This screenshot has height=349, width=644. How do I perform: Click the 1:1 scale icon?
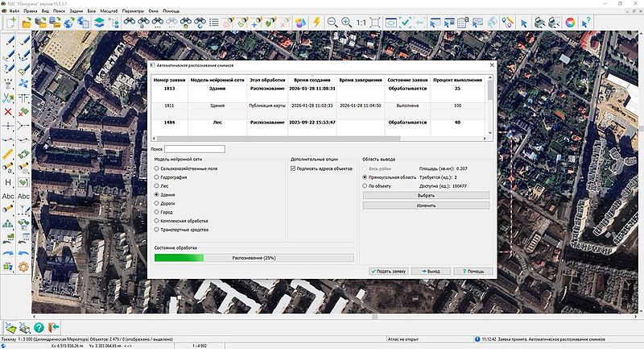click(361, 23)
